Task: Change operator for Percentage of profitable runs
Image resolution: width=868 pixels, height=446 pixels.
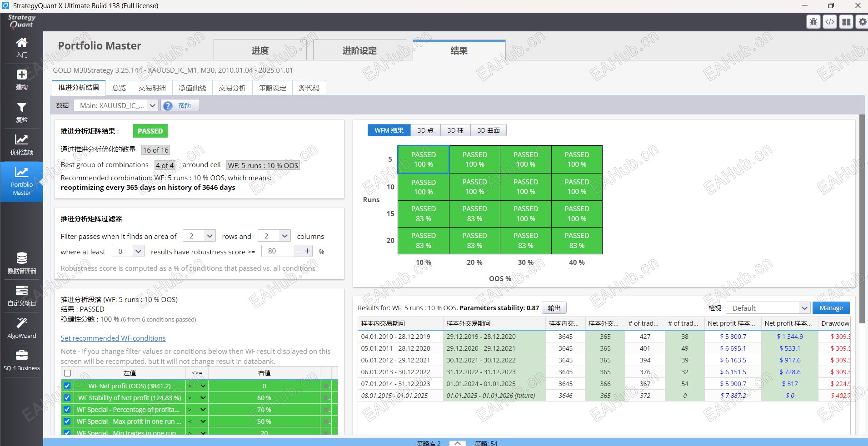Action: [197, 410]
